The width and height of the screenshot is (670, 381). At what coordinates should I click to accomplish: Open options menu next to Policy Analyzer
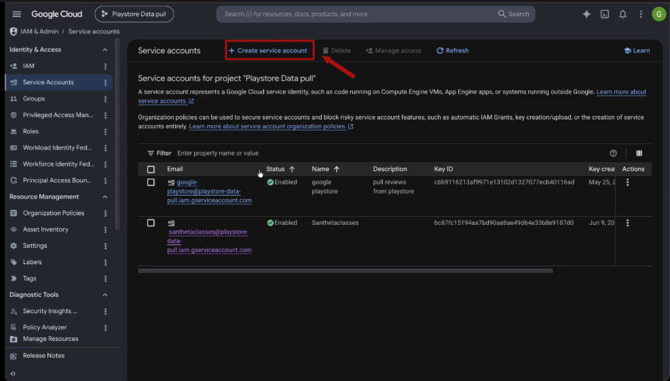point(106,328)
